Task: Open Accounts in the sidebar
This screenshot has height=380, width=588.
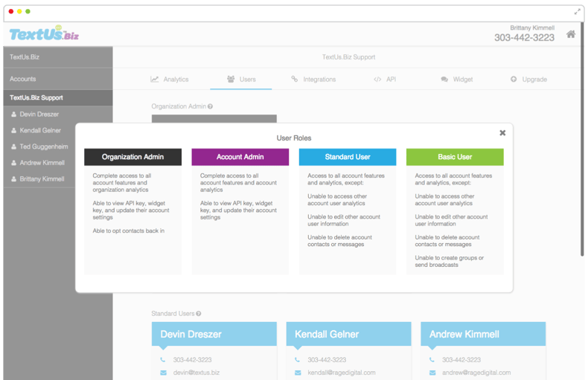Action: (58, 79)
